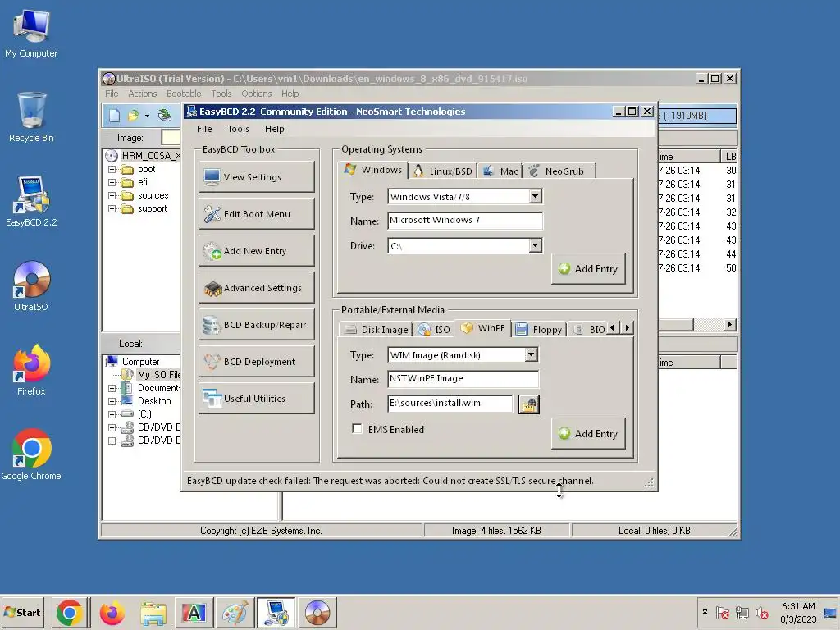Click right scroll arrow in UltraISO file list
The image size is (840, 630).
(x=729, y=325)
